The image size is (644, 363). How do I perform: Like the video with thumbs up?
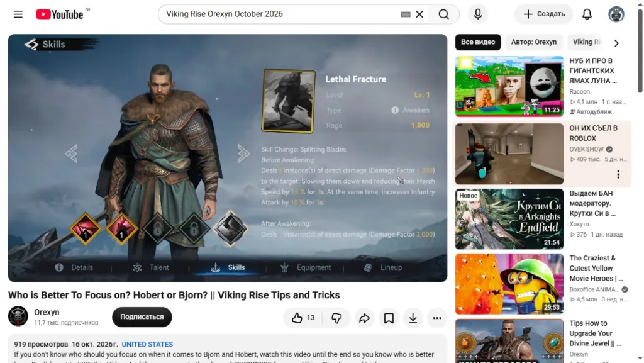pos(303,318)
